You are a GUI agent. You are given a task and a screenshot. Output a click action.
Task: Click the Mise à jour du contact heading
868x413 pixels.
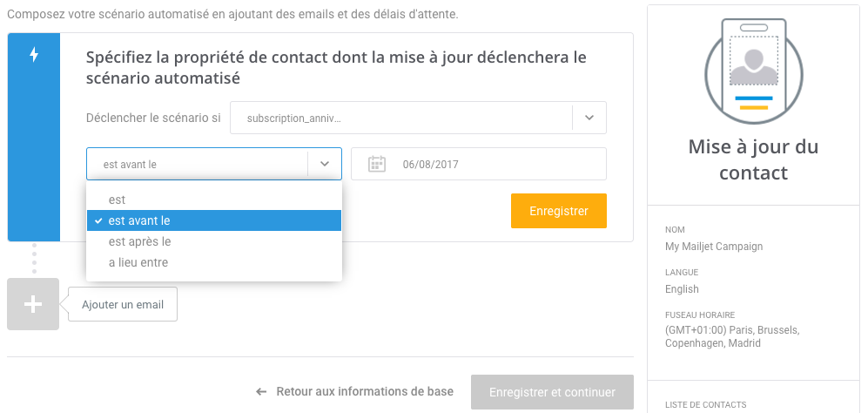[753, 159]
